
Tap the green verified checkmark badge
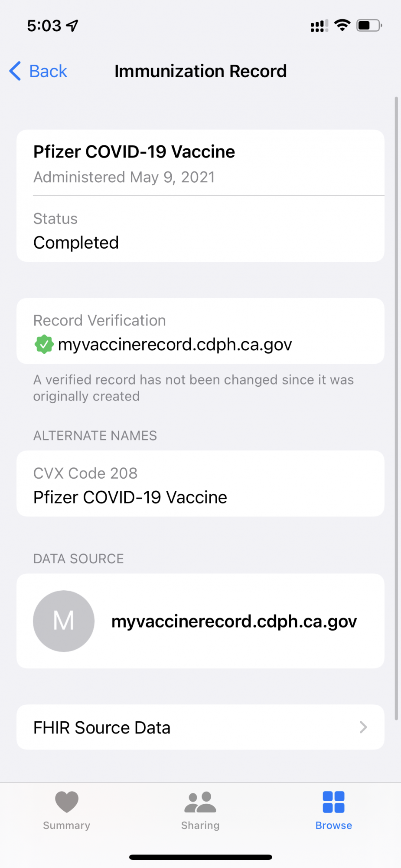(44, 345)
